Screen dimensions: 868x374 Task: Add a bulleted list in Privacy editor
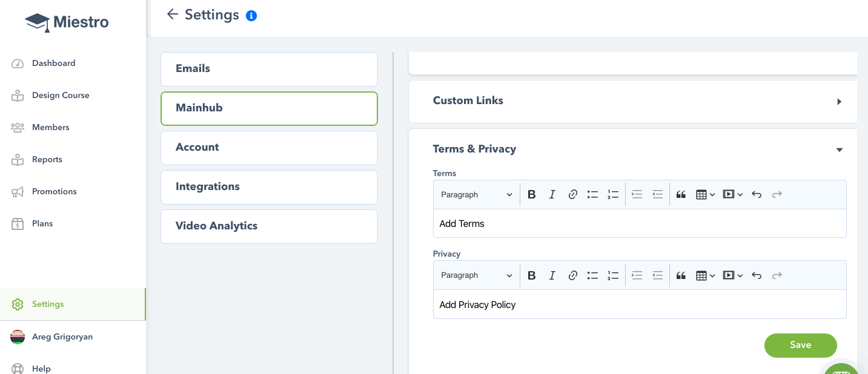click(593, 275)
